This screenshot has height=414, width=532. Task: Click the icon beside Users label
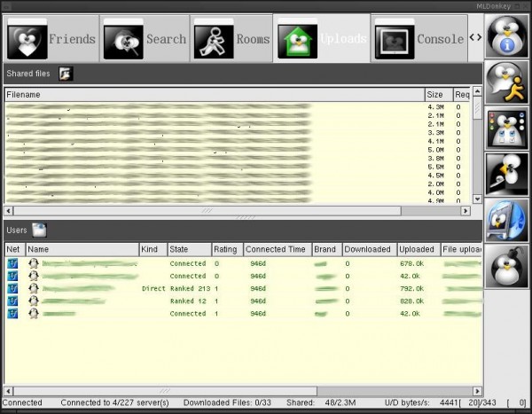40,230
